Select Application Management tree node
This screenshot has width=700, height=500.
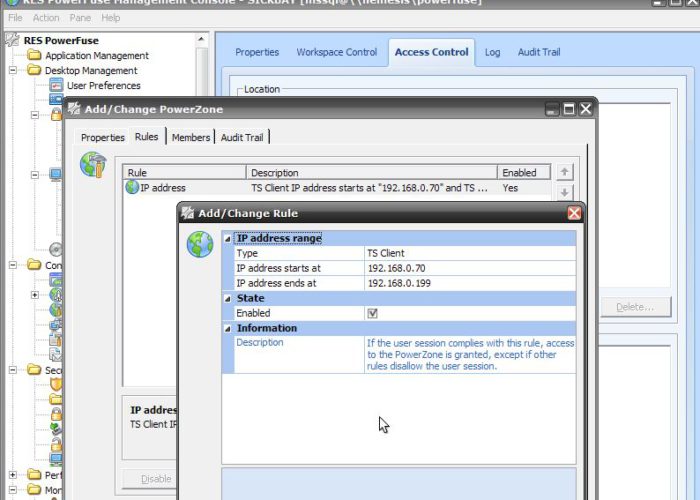click(97, 56)
